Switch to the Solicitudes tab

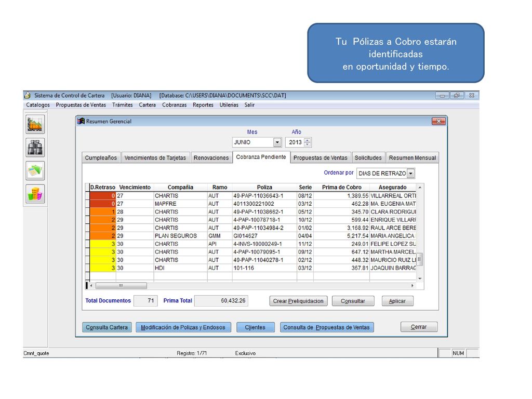click(x=368, y=158)
